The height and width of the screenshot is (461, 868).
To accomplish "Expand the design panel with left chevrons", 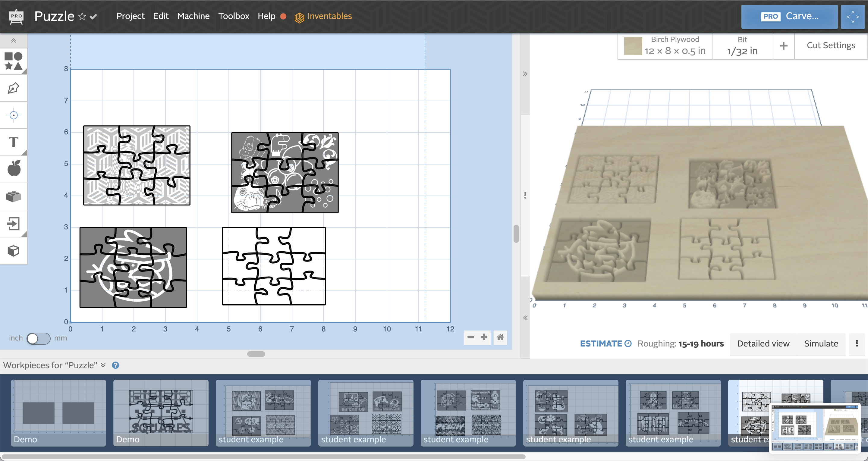I will (x=525, y=318).
